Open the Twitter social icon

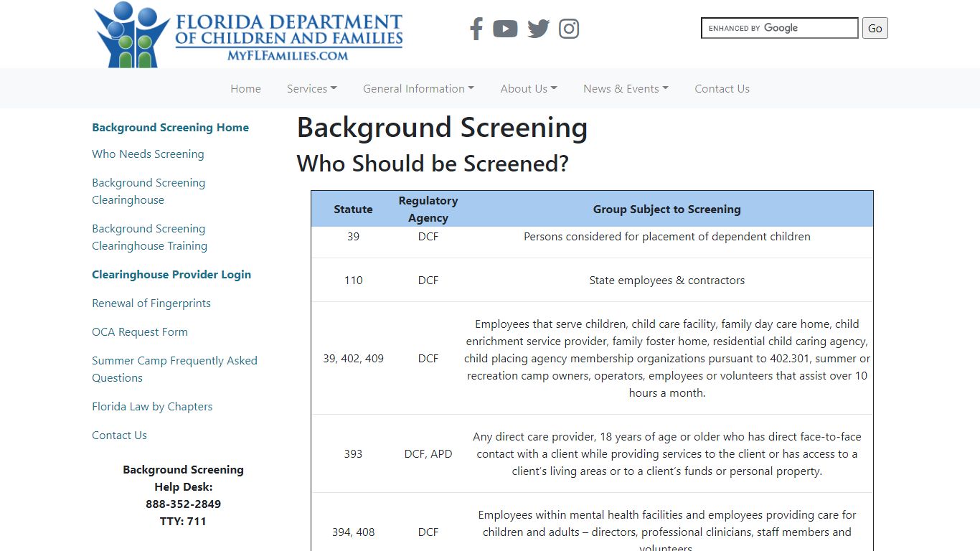click(538, 29)
